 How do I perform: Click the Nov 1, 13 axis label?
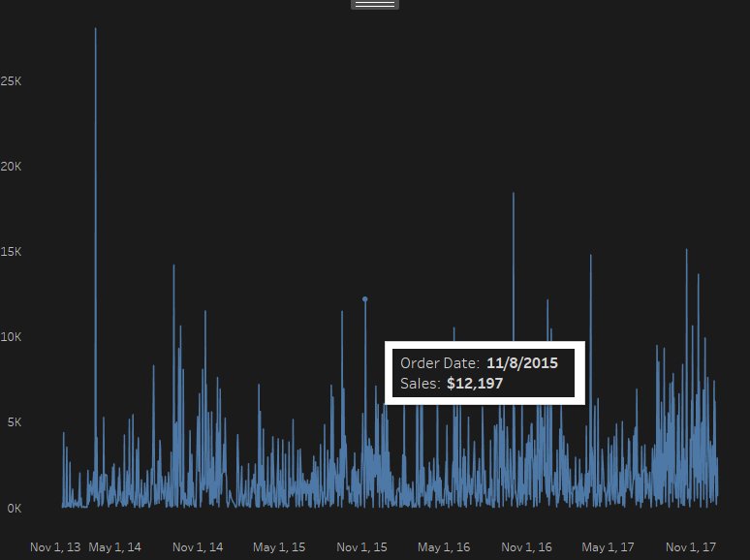click(55, 547)
